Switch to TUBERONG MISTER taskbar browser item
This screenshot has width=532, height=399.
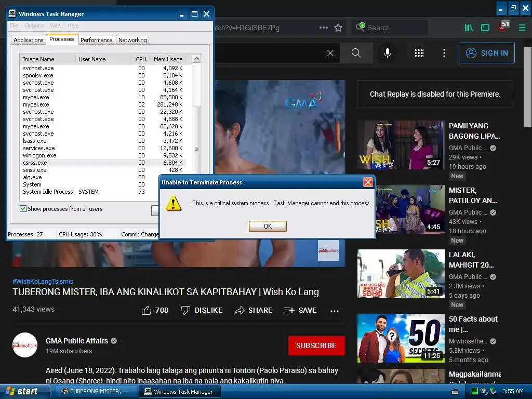(x=96, y=392)
